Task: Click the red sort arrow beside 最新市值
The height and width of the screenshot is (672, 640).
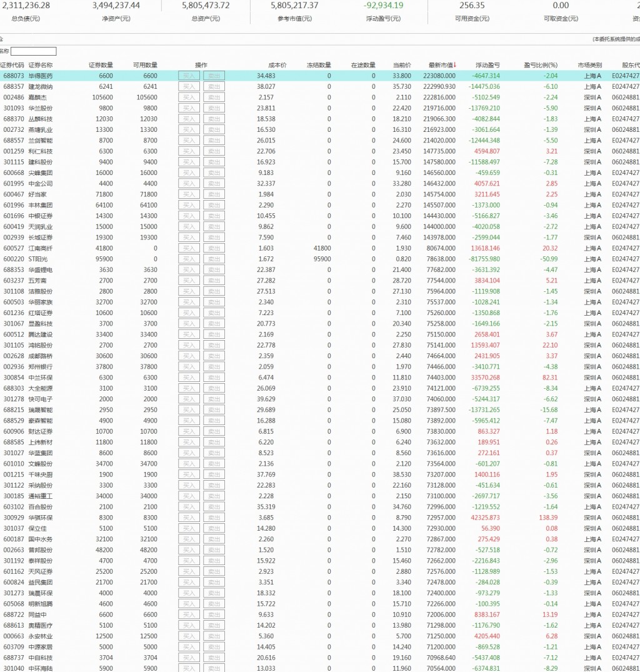Action: pos(454,65)
